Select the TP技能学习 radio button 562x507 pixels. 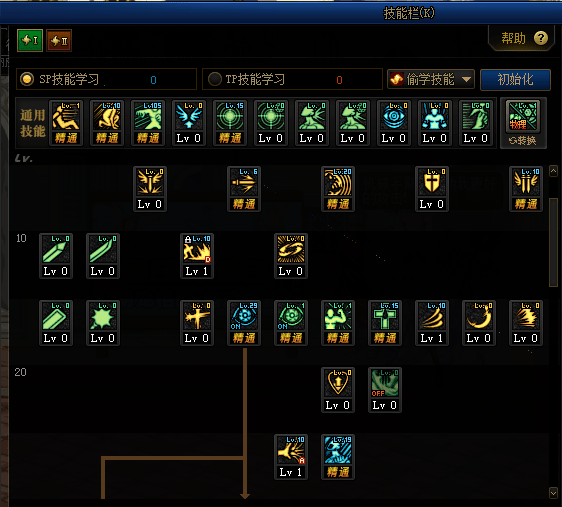point(215,79)
